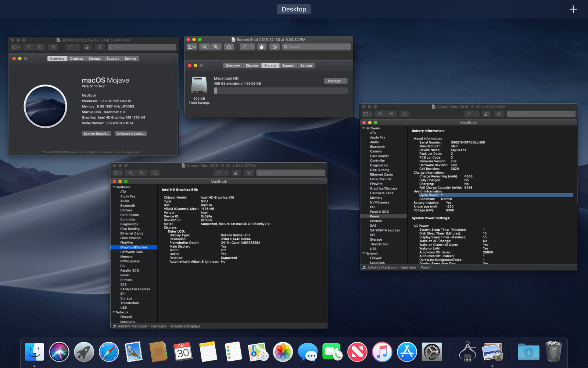The height and width of the screenshot is (368, 588).
Task: Click the search field in Screen Shot 5.04.19 toolbar
Action: coord(540,114)
